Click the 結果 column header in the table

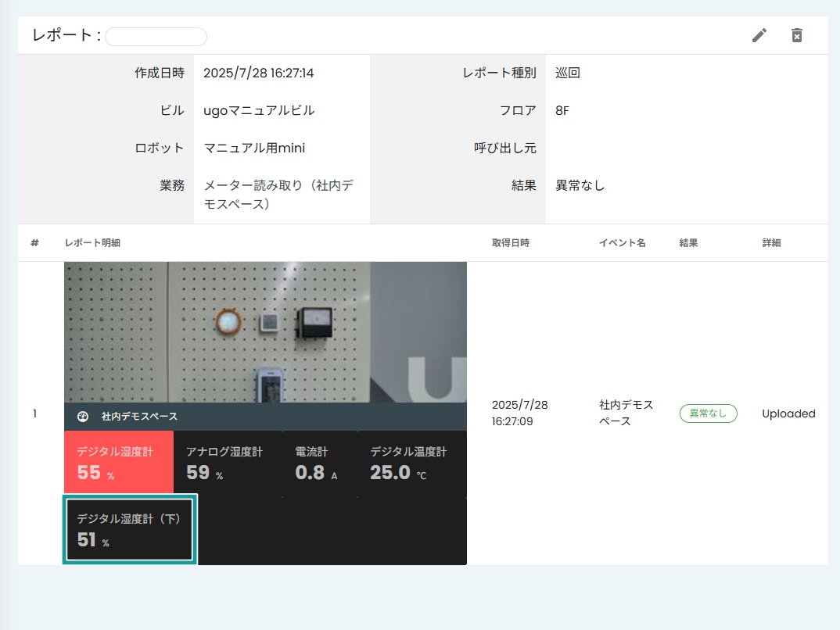tap(688, 242)
